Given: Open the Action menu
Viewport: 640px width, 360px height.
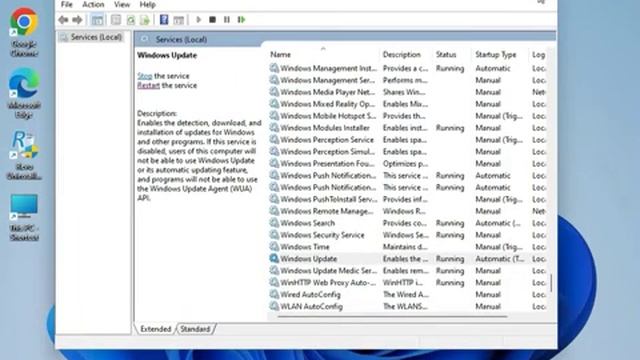Looking at the screenshot, I should (x=93, y=4).
